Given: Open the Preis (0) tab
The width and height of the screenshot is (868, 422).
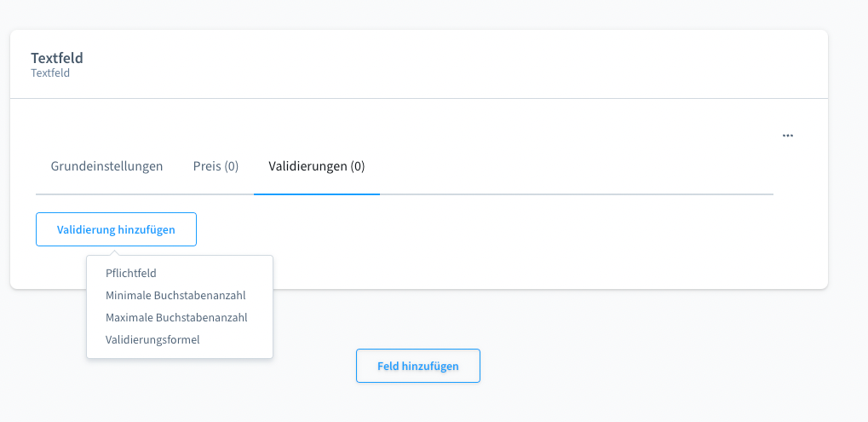Looking at the screenshot, I should (x=216, y=166).
